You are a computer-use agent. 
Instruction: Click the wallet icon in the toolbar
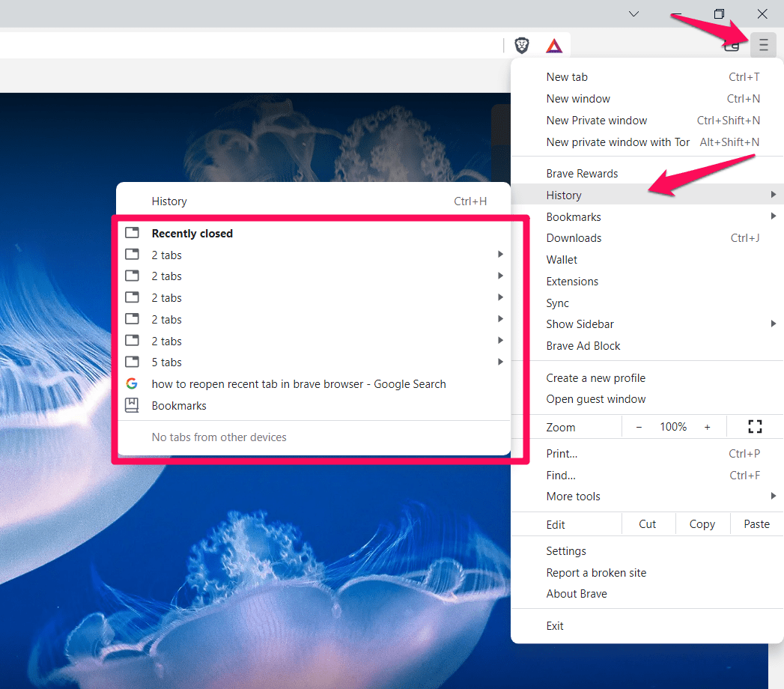pos(732,46)
